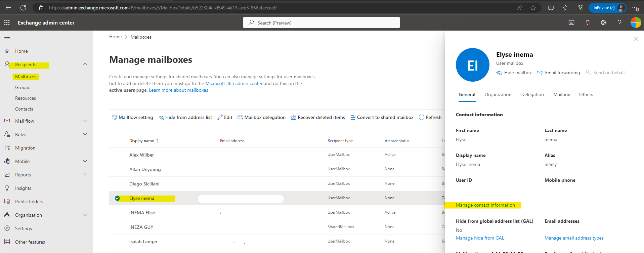Open the notifications bell
The image size is (644, 253).
(588, 23)
